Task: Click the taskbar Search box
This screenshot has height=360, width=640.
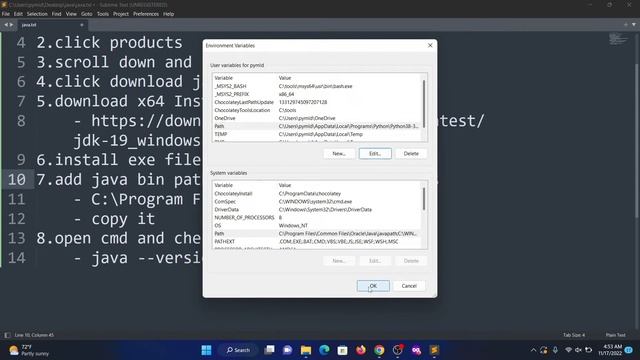Action: [x=238, y=350]
